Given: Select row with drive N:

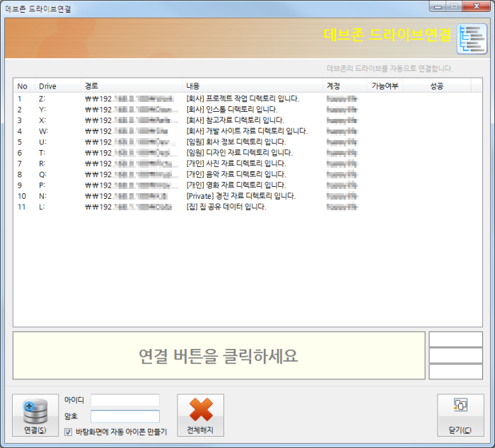Looking at the screenshot, I should (248, 196).
